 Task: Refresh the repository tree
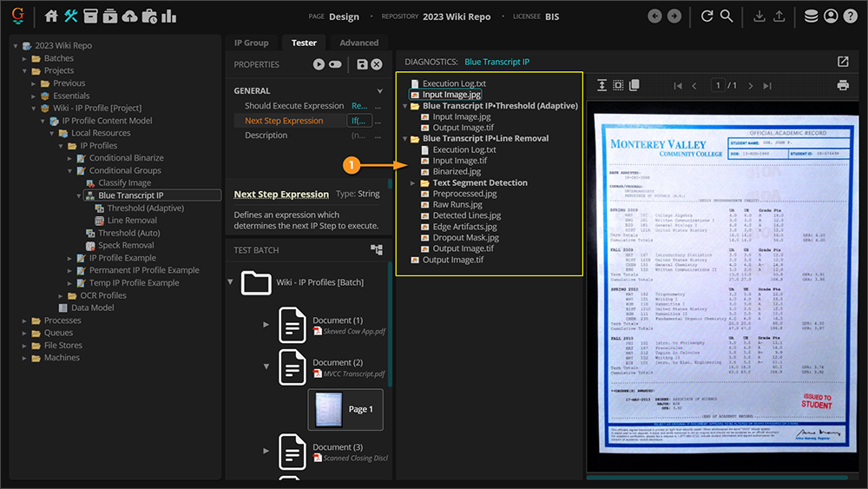(707, 16)
